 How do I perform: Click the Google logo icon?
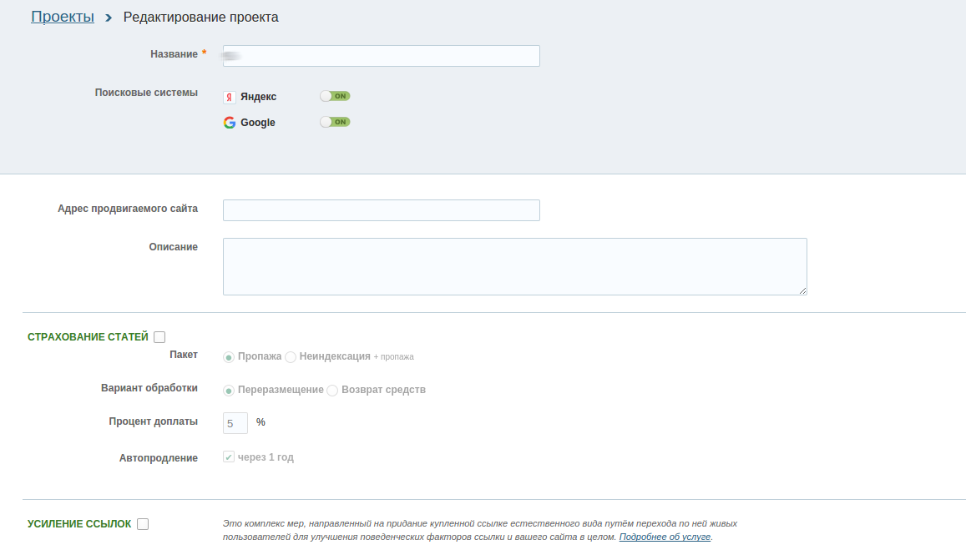[x=229, y=123]
